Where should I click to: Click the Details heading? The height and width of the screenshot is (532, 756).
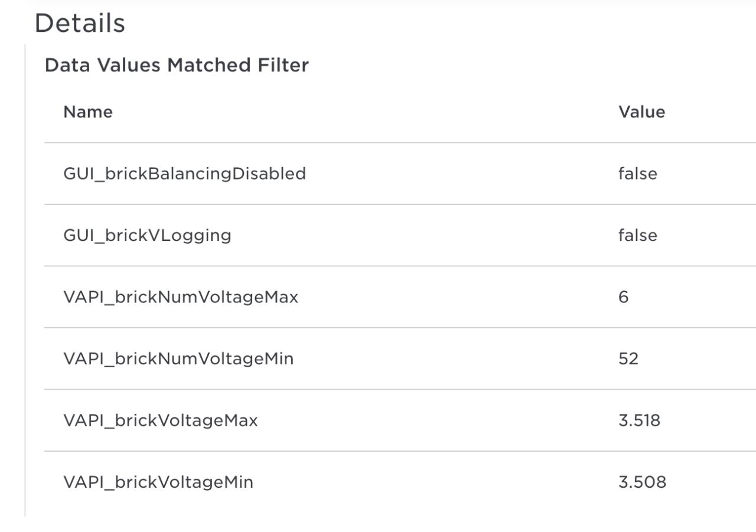pyautogui.click(x=80, y=24)
